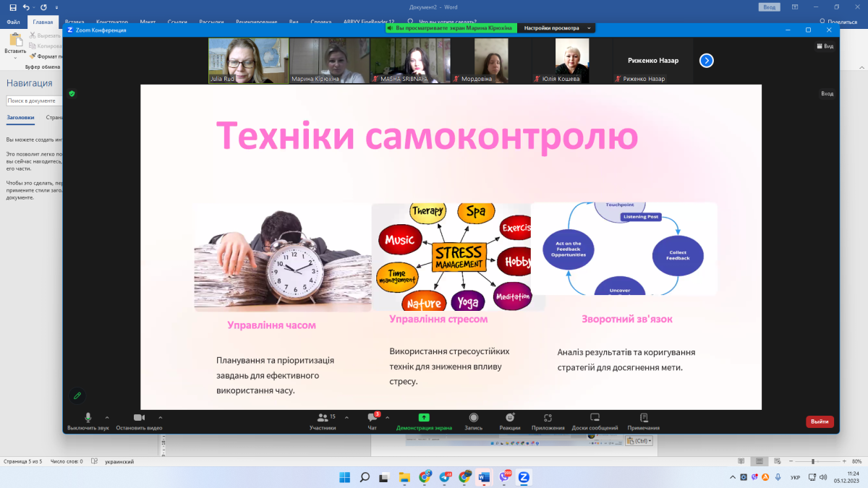
Task: Click the green annotation pencil icon
Action: click(x=77, y=395)
